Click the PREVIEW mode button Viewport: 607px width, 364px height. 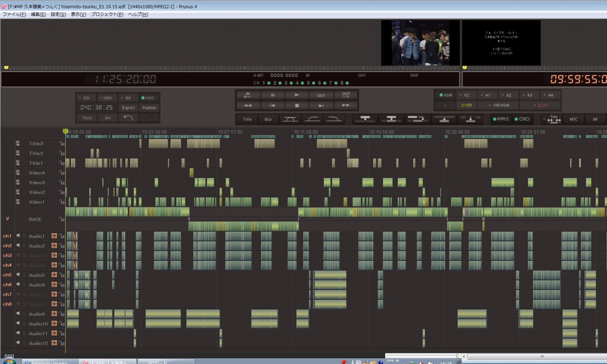pyautogui.click(x=498, y=105)
